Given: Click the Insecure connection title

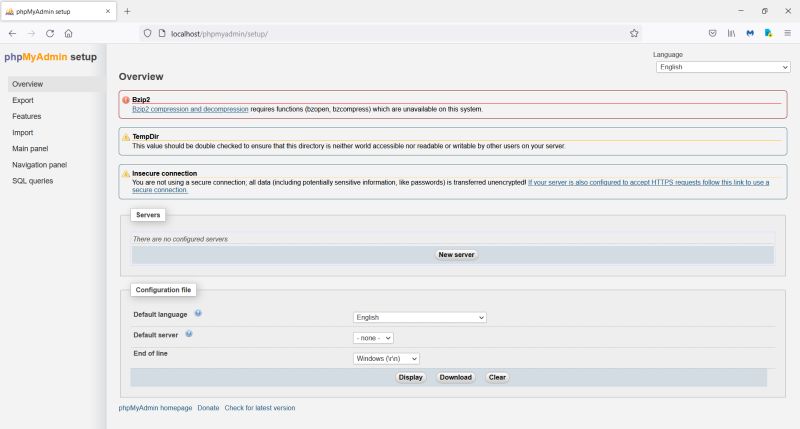Looking at the screenshot, I should (164, 173).
